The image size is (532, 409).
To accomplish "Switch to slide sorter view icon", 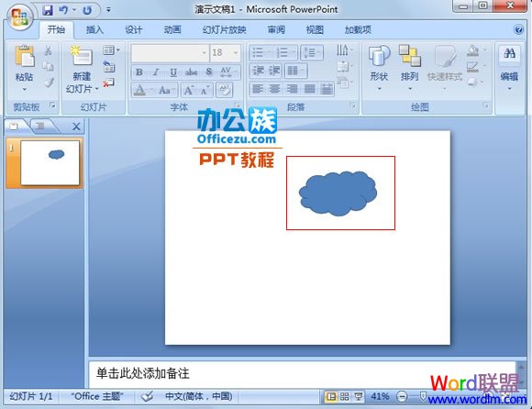I will pyautogui.click(x=344, y=396).
